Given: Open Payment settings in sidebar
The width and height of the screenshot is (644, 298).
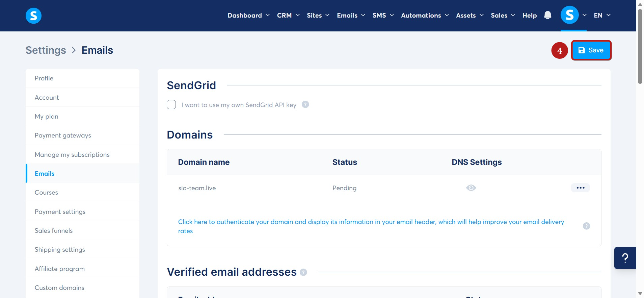Looking at the screenshot, I should click(x=82, y=212).
